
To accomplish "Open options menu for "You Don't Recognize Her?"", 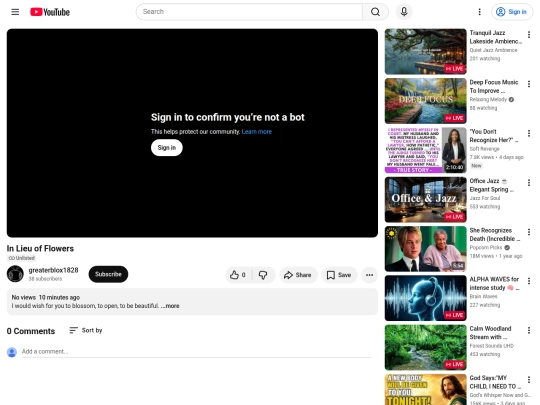I will [x=529, y=133].
